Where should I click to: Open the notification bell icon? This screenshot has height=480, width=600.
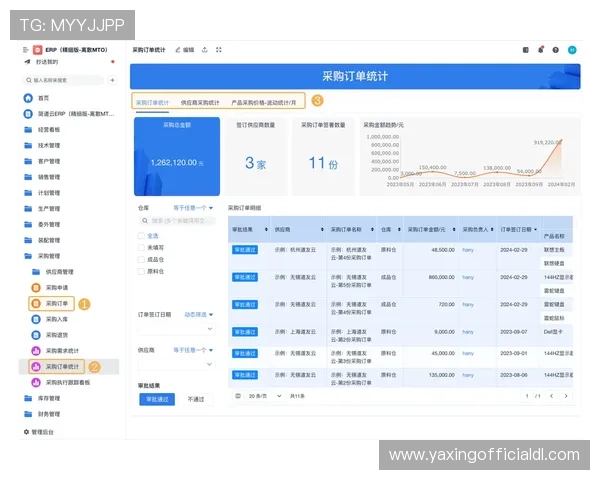click(x=541, y=50)
